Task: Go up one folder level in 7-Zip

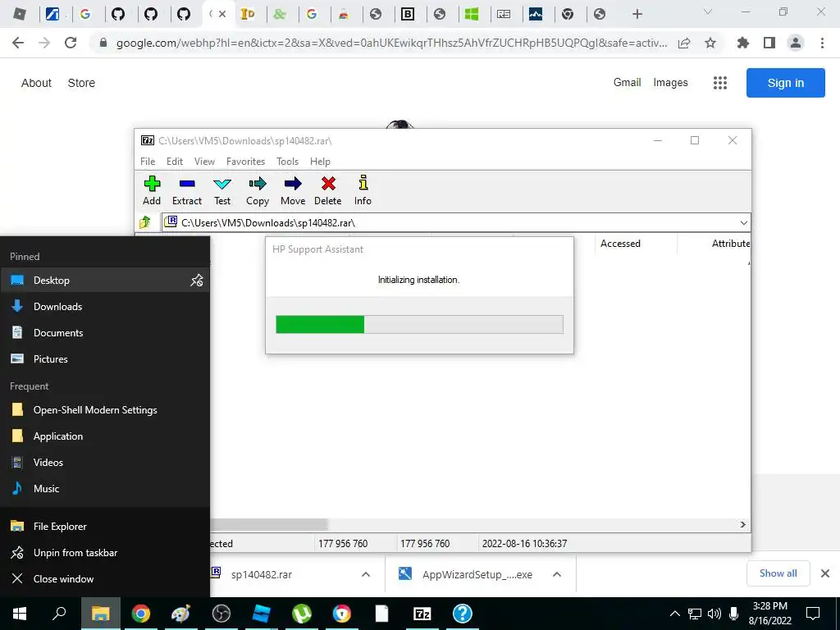Action: 145,222
